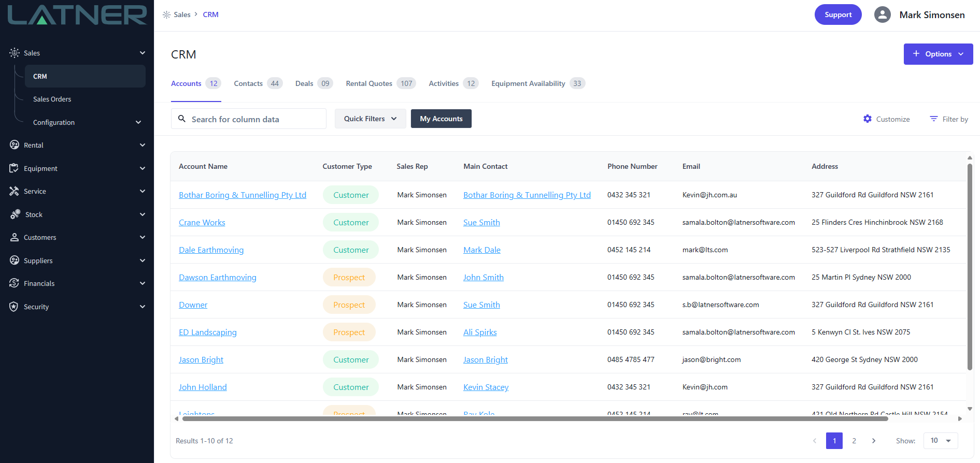Switch to the Rental Quotes tab
The height and width of the screenshot is (463, 980).
coord(369,83)
